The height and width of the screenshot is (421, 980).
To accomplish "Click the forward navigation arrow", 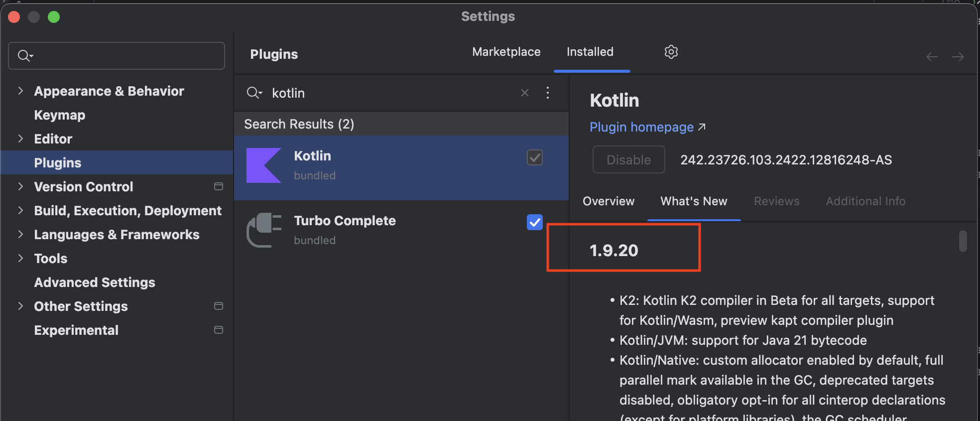I will [958, 57].
